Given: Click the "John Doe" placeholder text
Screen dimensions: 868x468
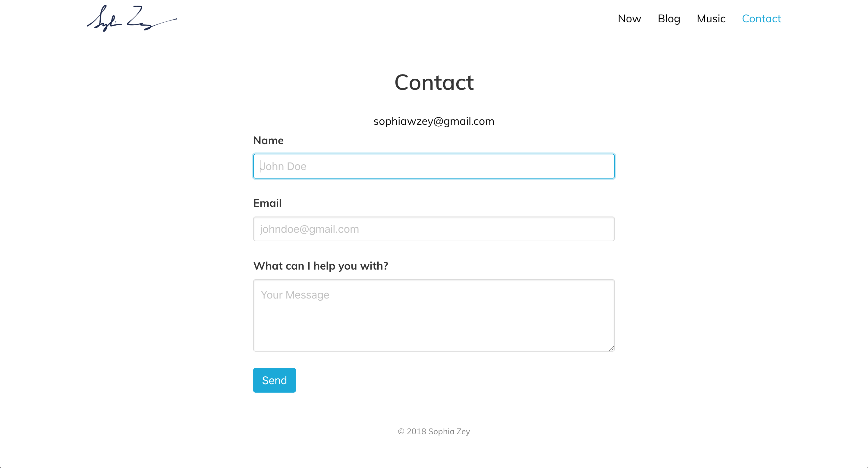Looking at the screenshot, I should pyautogui.click(x=283, y=166).
